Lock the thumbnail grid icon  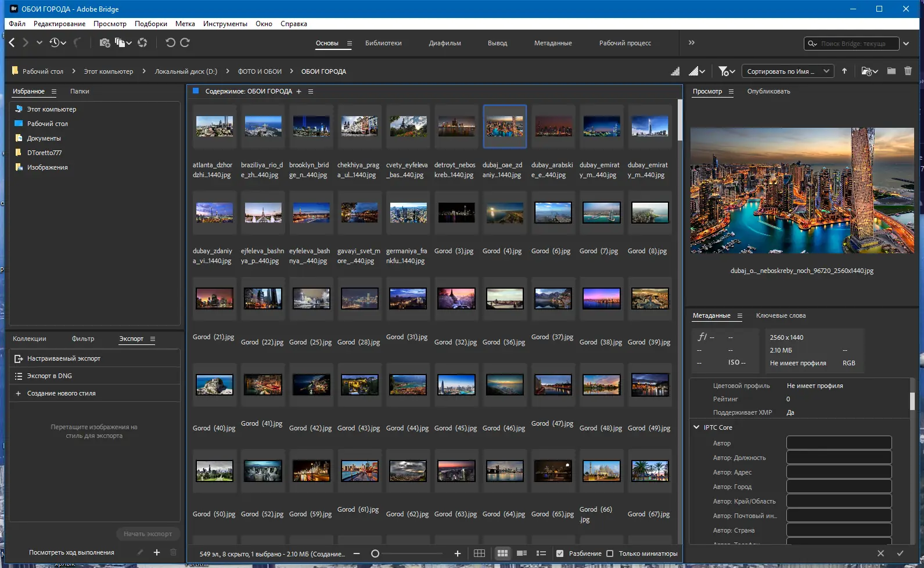pos(479,553)
